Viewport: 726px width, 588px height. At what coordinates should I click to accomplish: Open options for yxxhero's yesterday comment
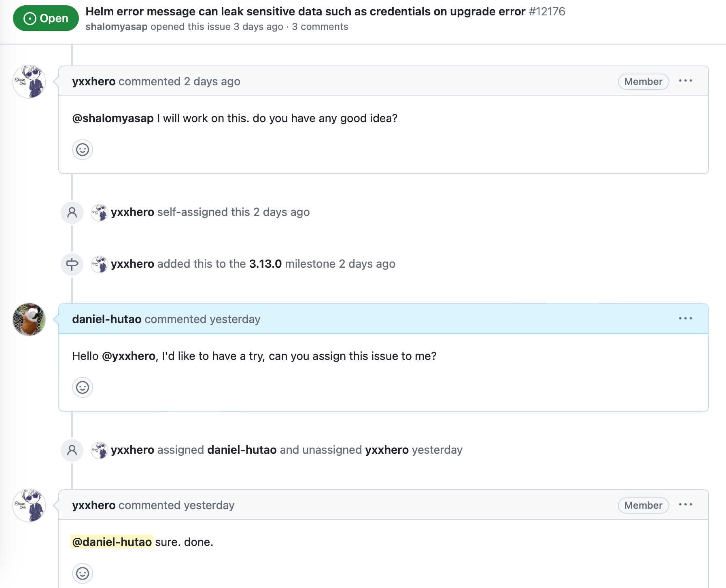(x=686, y=505)
